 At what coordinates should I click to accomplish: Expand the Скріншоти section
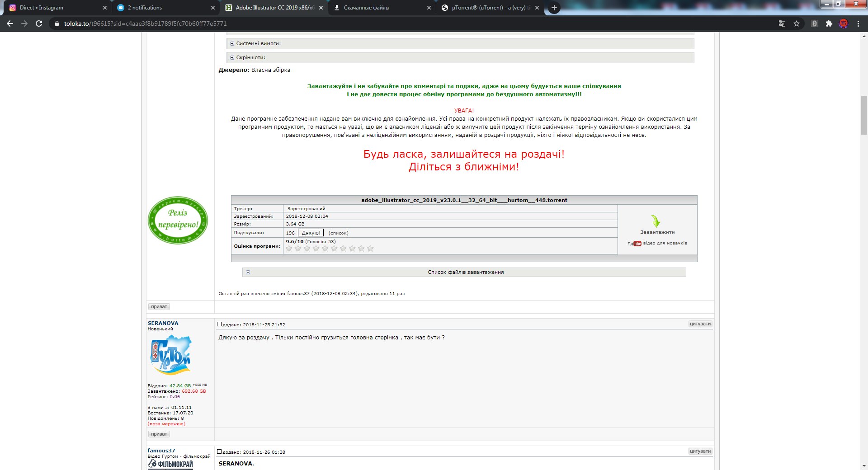coord(460,57)
